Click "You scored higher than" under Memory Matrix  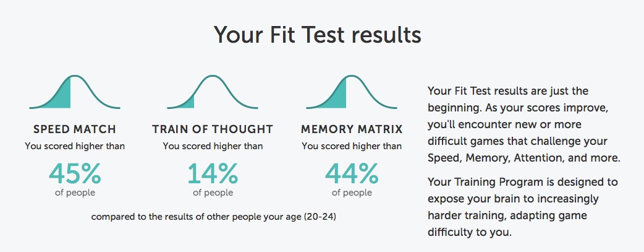click(x=352, y=146)
